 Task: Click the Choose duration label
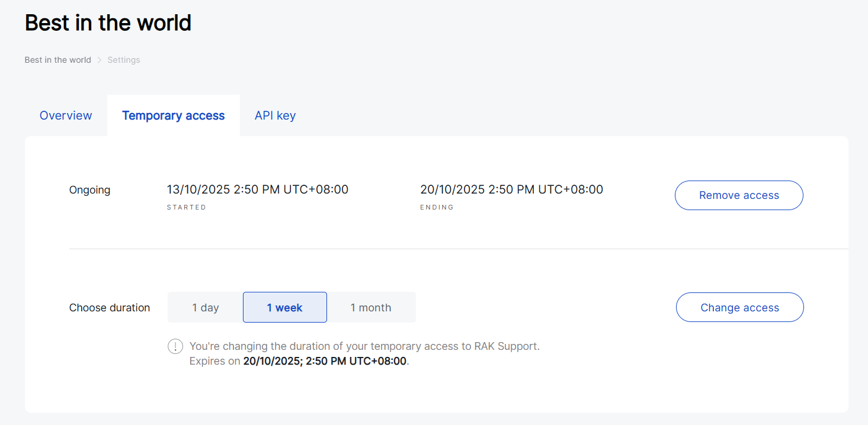tap(110, 308)
